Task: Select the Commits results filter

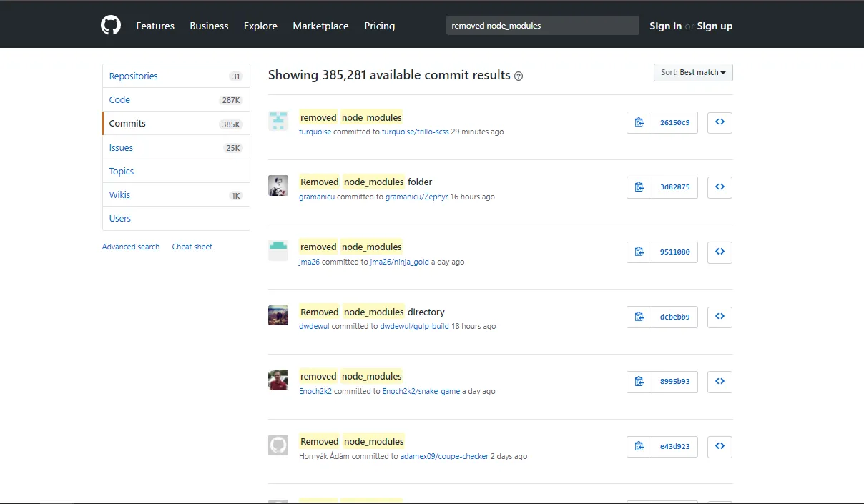Action: (176, 123)
